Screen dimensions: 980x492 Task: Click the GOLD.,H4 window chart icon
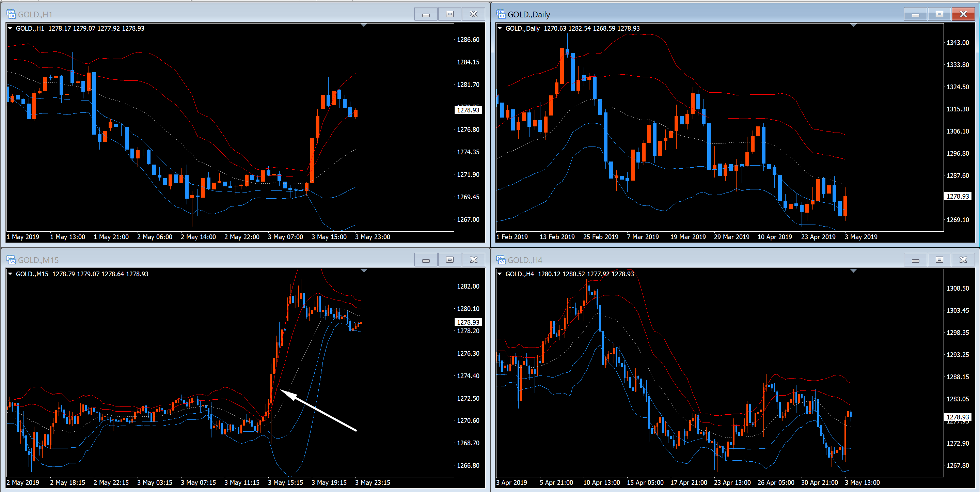pos(501,260)
